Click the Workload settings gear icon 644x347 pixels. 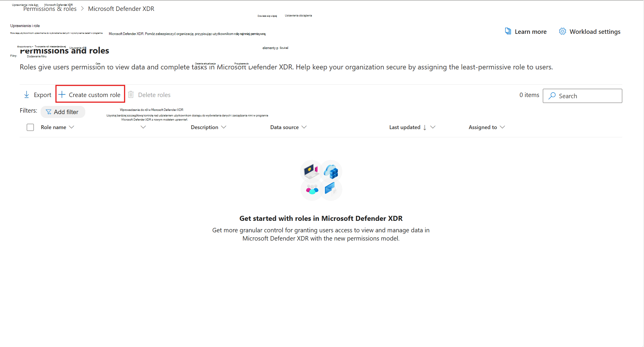(562, 31)
